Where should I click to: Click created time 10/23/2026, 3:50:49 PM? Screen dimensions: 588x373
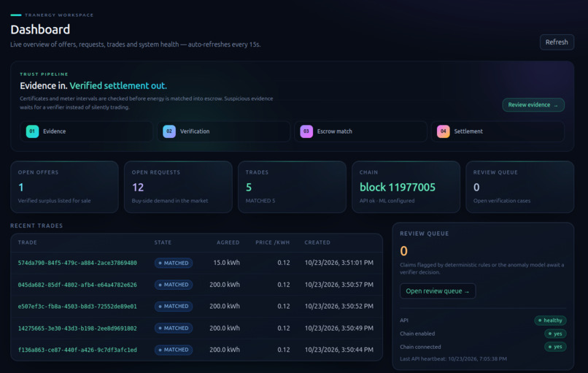339,328
